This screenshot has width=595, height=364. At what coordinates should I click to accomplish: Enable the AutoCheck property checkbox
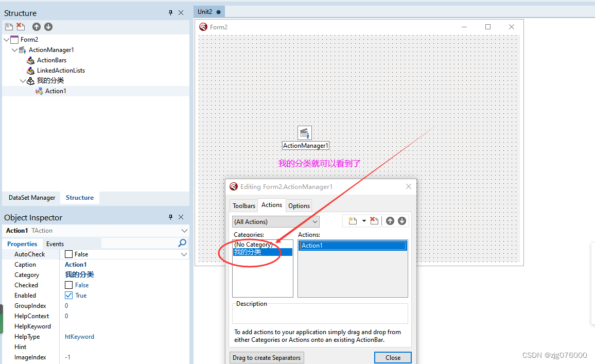(69, 254)
